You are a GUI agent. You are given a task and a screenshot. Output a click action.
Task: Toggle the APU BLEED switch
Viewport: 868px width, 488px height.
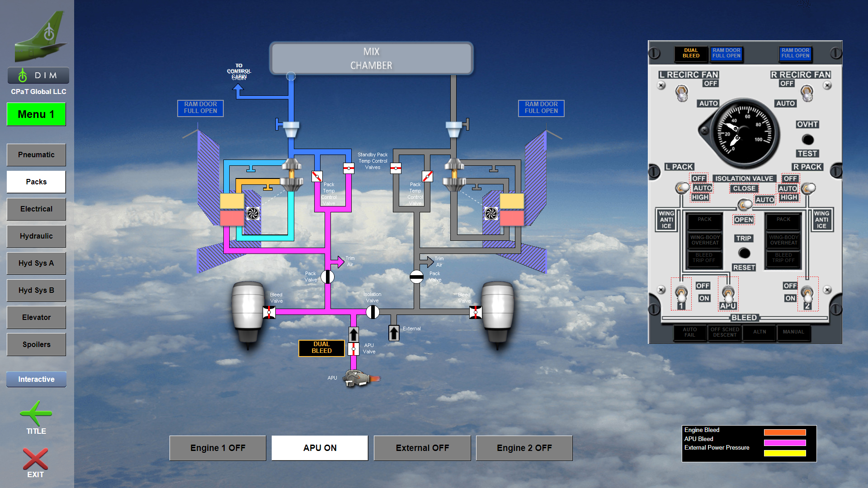[x=728, y=294]
